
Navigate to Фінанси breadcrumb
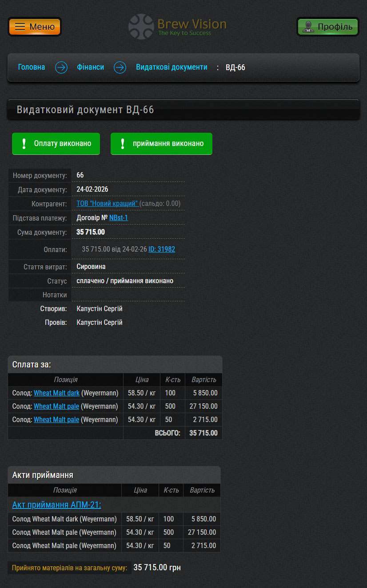tap(91, 67)
